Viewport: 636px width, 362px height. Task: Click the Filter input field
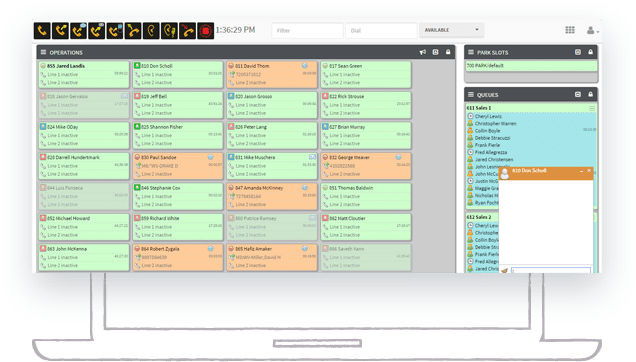click(x=307, y=30)
